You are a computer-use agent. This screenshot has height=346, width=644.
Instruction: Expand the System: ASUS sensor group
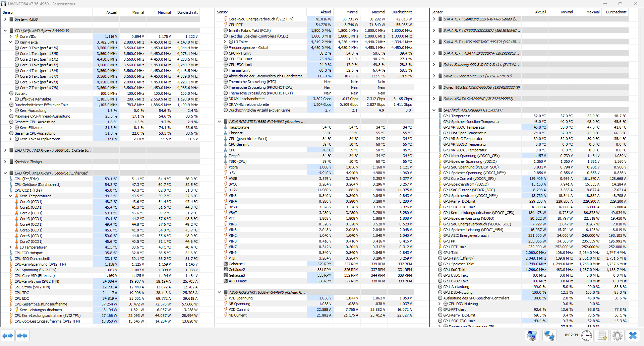point(5,19)
